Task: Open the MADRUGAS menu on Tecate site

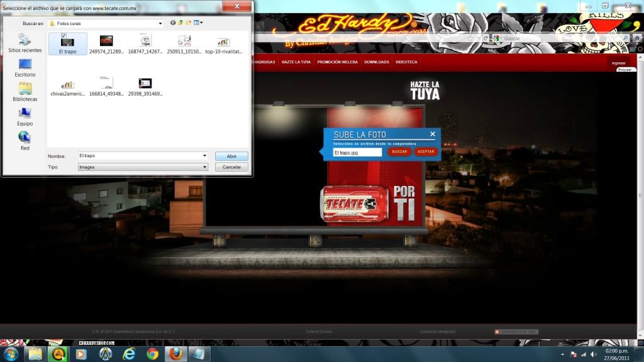Action: tap(265, 62)
